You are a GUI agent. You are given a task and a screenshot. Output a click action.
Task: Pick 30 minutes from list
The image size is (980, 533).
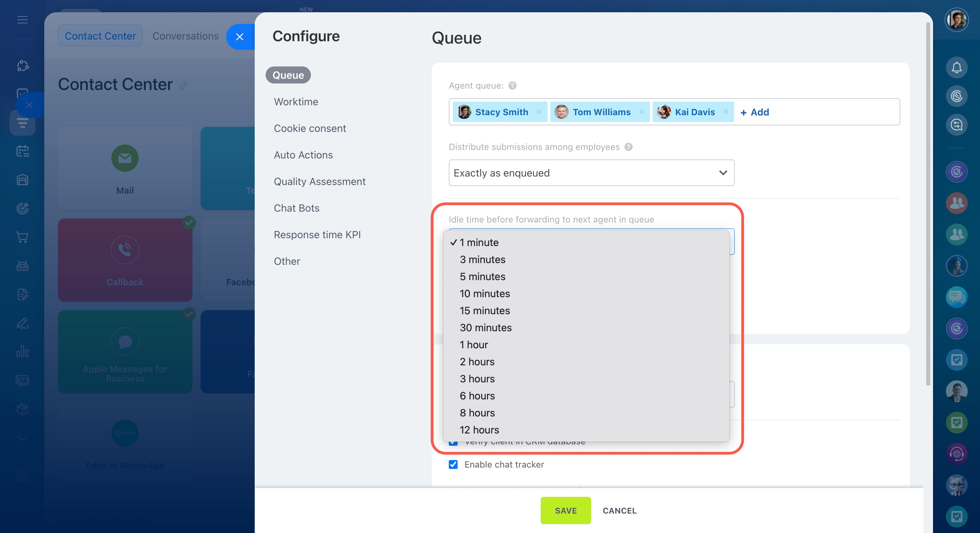click(586, 328)
